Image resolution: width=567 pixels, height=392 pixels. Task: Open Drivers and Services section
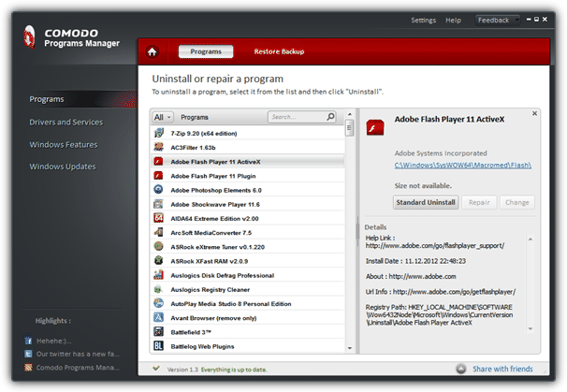click(x=66, y=123)
